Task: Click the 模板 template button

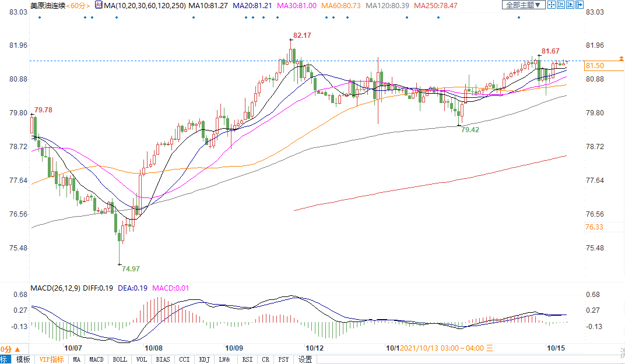Action: coord(23,359)
